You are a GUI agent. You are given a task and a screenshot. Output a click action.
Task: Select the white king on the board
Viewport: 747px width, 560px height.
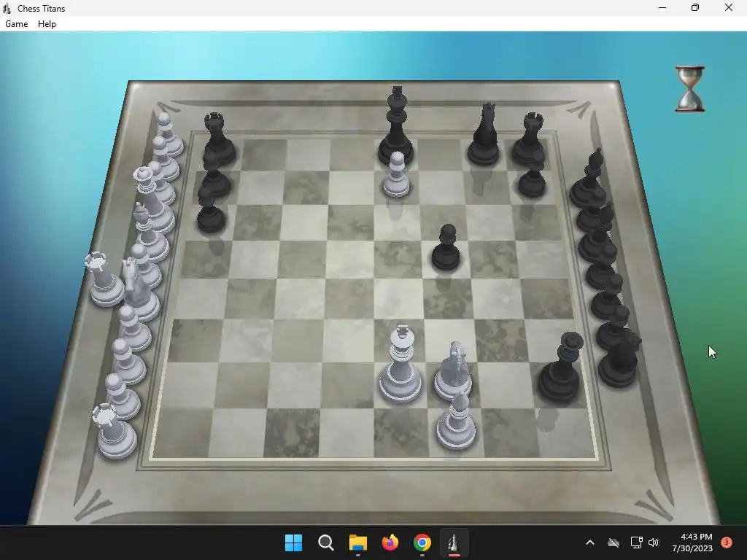(400, 365)
